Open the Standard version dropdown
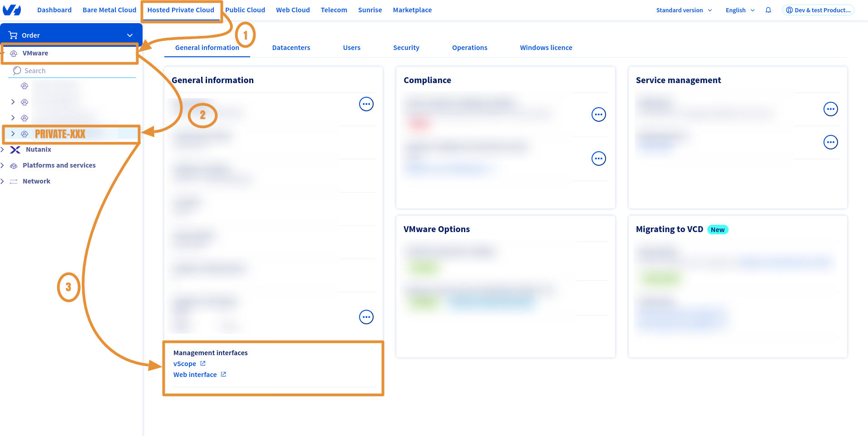 [684, 10]
